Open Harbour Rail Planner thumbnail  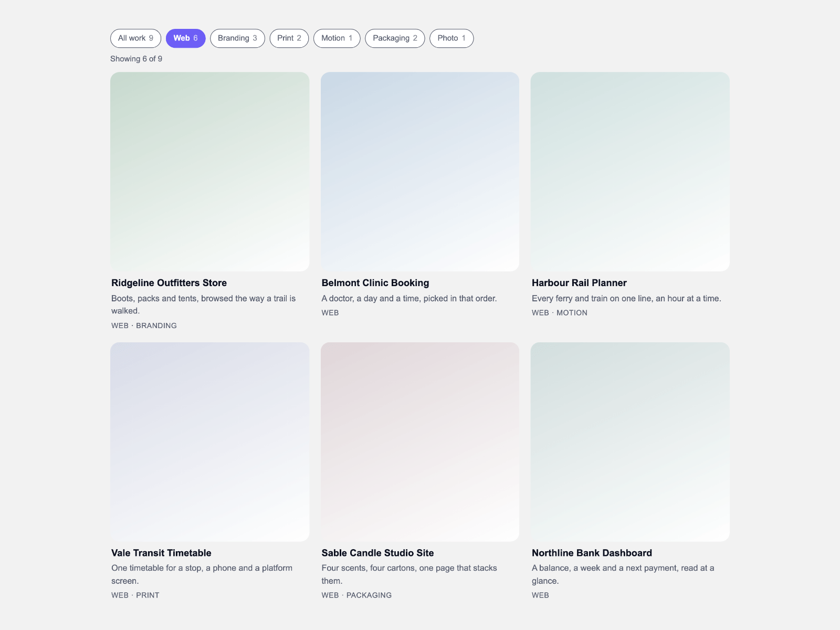coord(630,172)
